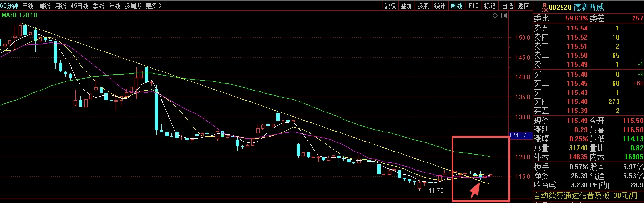Click the 最低 value 114.13
Screen dimensions: 644x203
coord(633,139)
